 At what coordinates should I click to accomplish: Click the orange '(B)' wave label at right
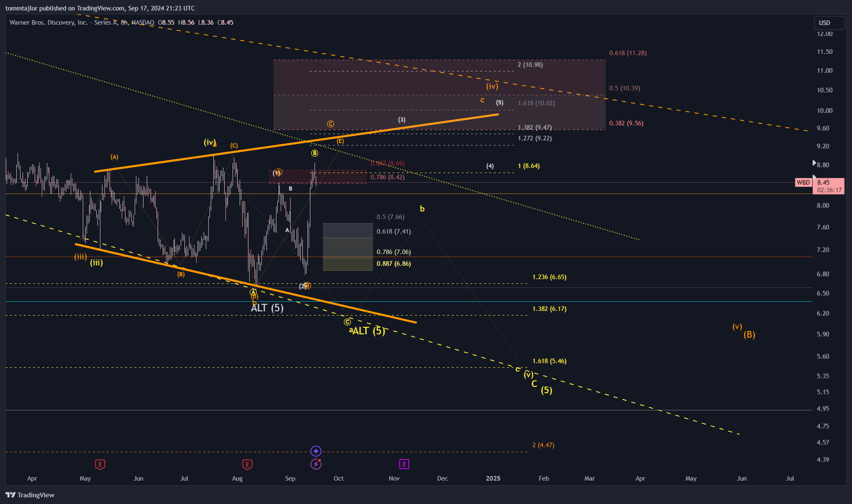point(749,335)
